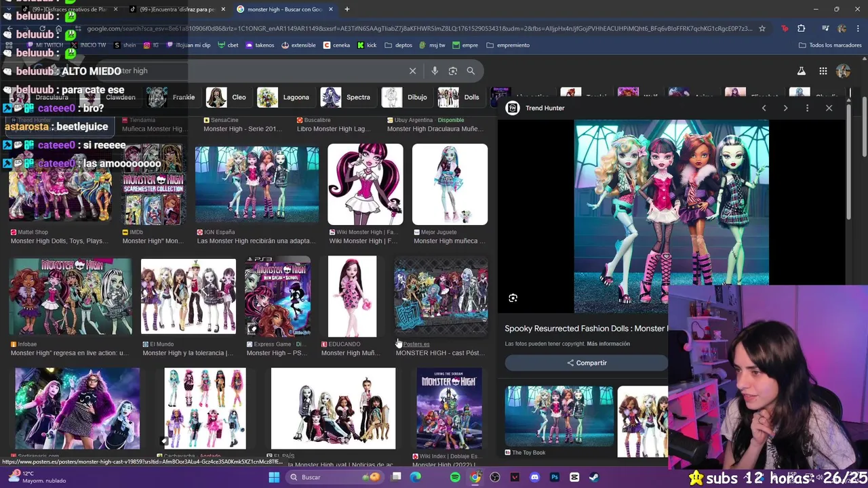Open Discord from the taskbar
This screenshot has height=488, width=868.
pyautogui.click(x=534, y=477)
